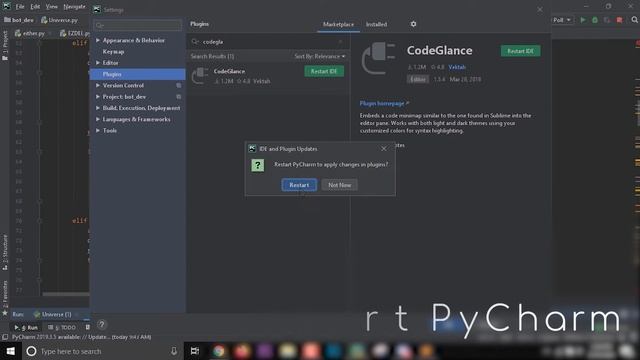The height and width of the screenshot is (360, 640).
Task: Open the Poll run configuration dropdown
Action: tap(562, 20)
